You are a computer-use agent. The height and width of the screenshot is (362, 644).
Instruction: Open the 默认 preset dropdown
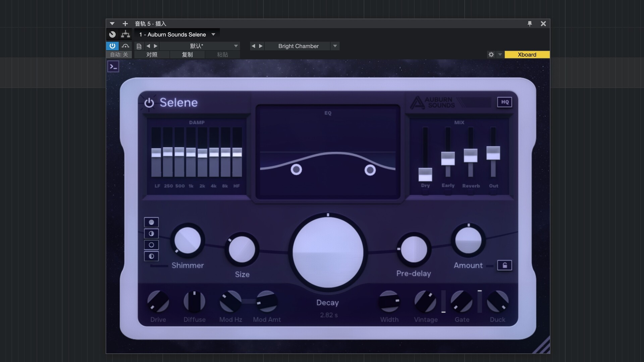pos(236,46)
